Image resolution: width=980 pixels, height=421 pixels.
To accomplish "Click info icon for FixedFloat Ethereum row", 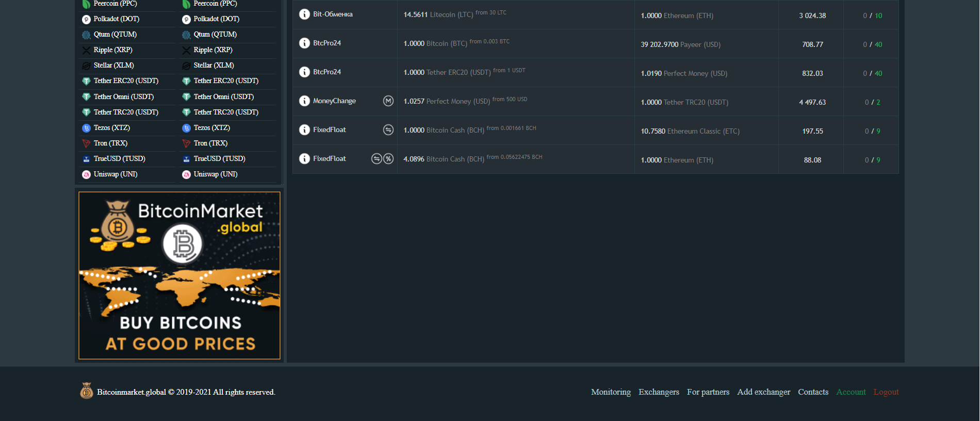I will [x=304, y=158].
